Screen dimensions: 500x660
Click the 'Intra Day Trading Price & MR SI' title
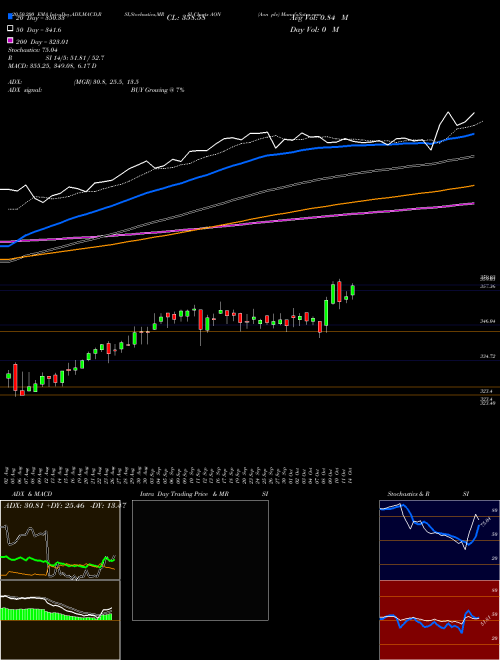204,494
